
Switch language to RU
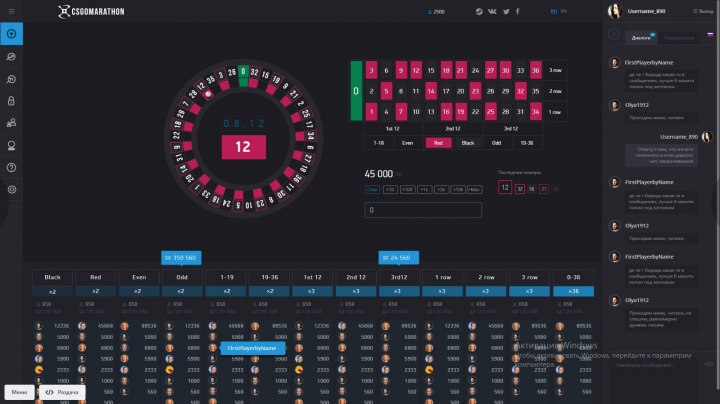[x=554, y=11]
